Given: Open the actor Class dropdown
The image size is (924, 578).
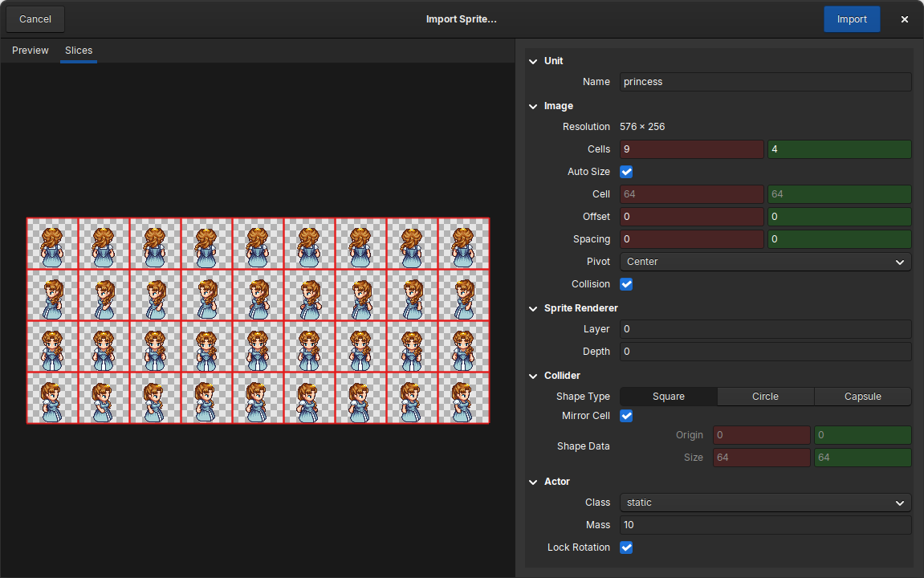Looking at the screenshot, I should [764, 502].
